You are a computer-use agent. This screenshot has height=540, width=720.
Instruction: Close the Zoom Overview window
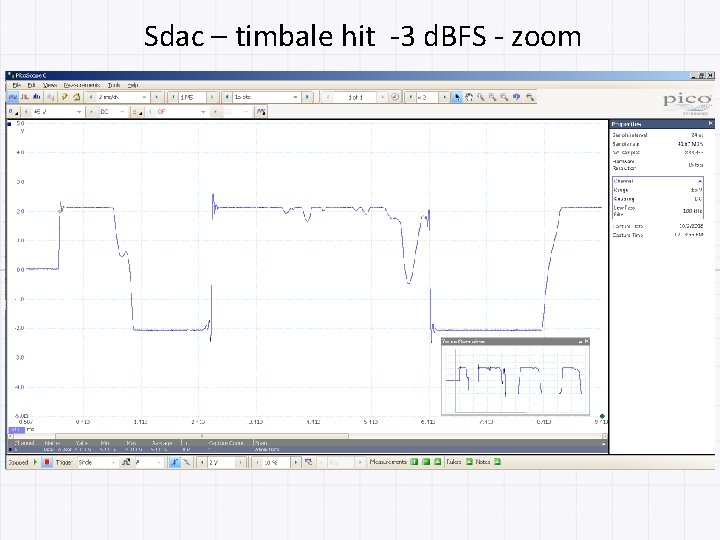coord(586,341)
